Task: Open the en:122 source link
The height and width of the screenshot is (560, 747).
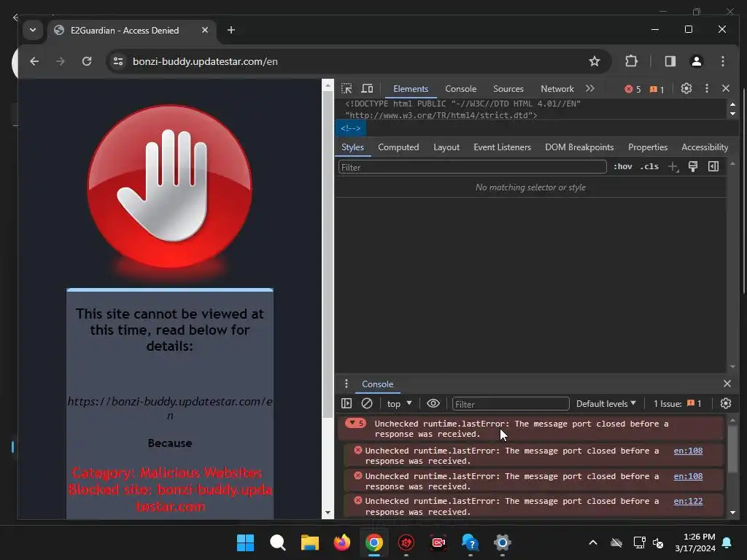Action: [x=688, y=501]
